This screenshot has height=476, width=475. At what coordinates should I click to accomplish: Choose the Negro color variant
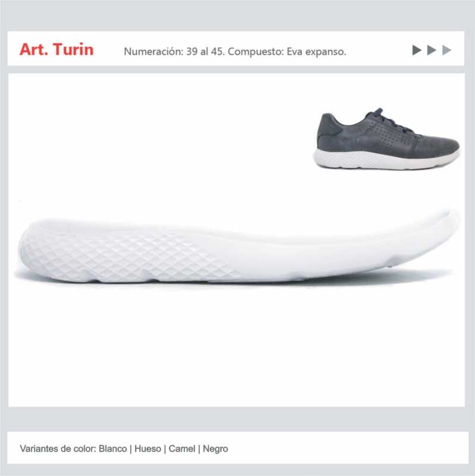(215, 449)
